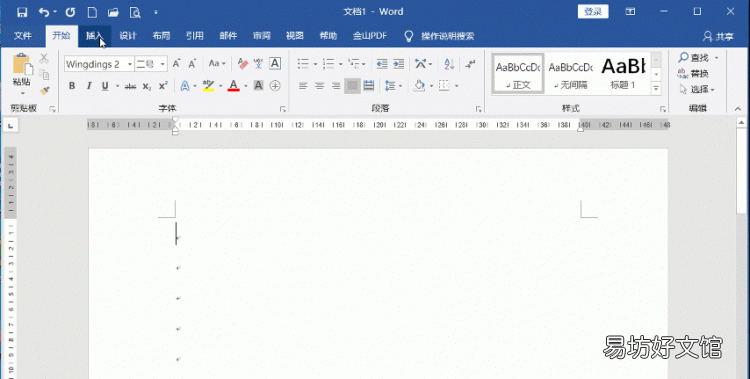The width and height of the screenshot is (750, 379).
Task: Align text left
Action: pos(303,86)
